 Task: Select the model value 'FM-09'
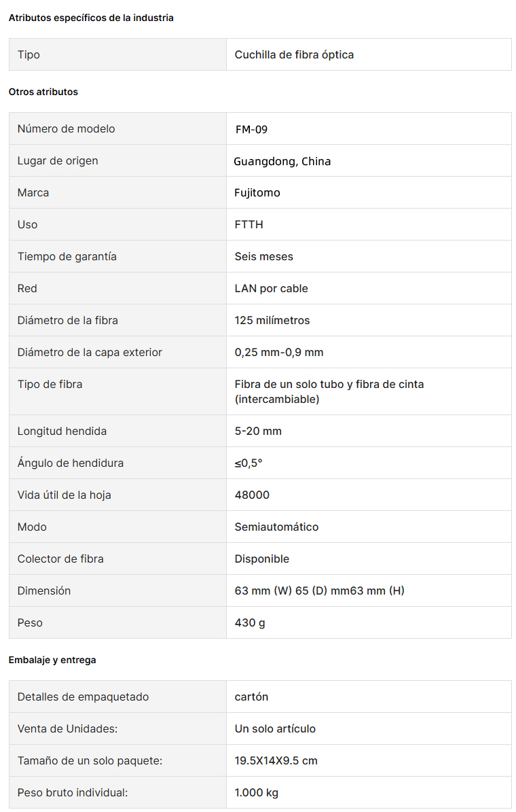[x=251, y=130]
